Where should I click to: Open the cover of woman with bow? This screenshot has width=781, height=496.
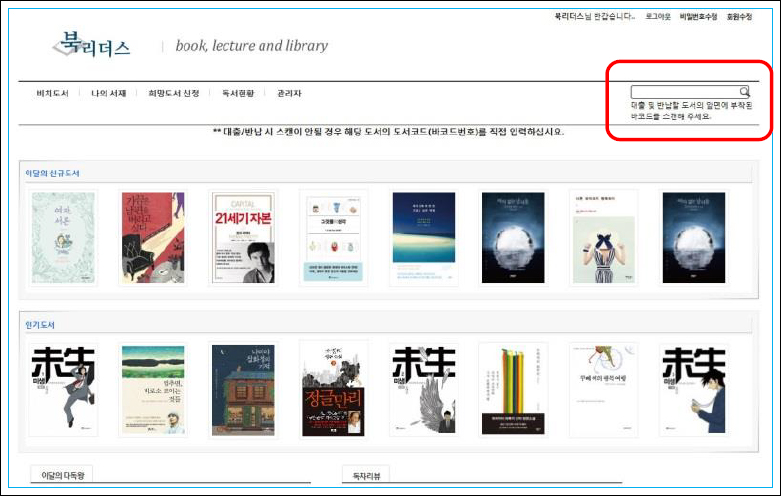[604, 238]
